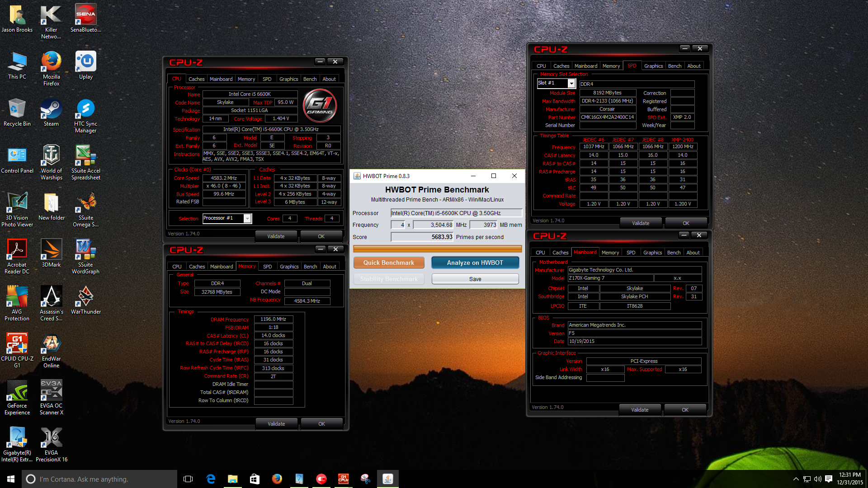Open Task View on taskbar

(x=188, y=479)
